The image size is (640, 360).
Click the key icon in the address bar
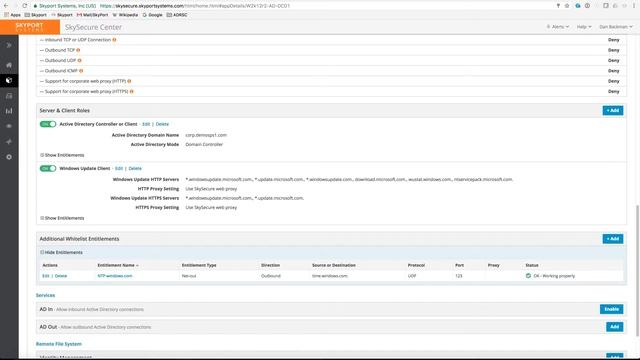point(558,6)
